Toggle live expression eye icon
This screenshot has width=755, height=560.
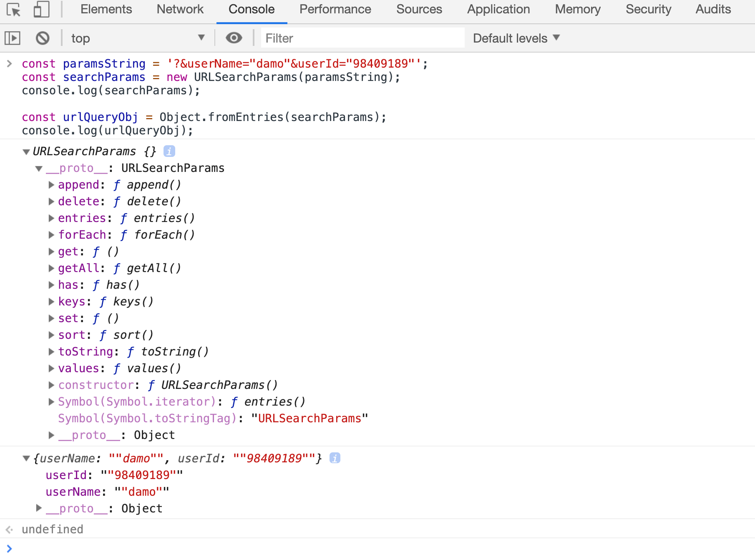pos(234,38)
